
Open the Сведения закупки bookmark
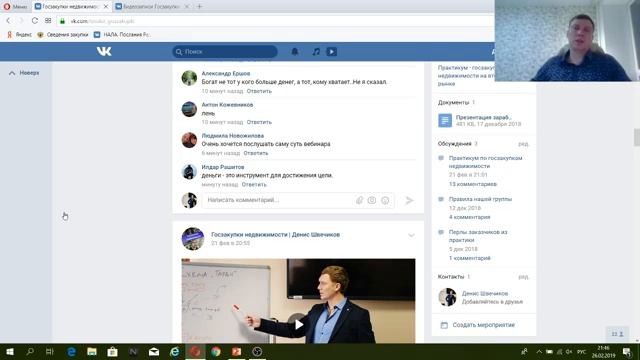[62, 35]
